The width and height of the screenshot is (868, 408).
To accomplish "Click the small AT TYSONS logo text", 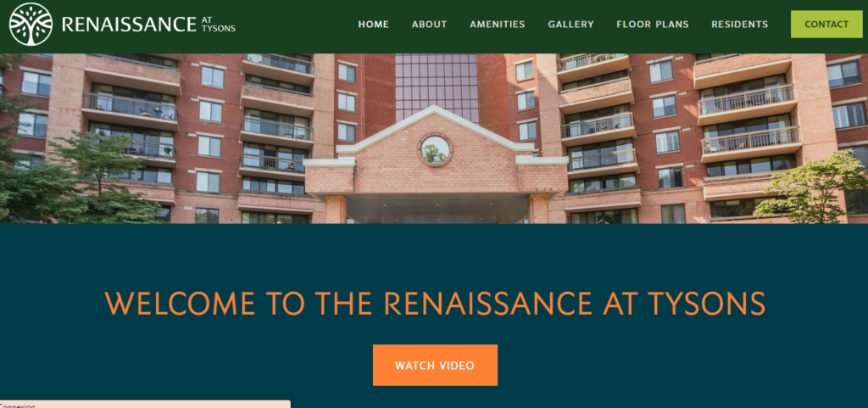I will pos(218,25).
